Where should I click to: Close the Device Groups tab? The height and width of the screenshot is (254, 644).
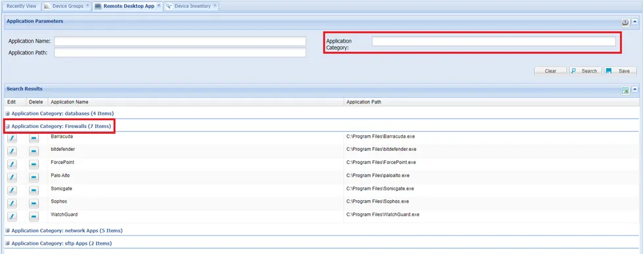(x=87, y=6)
